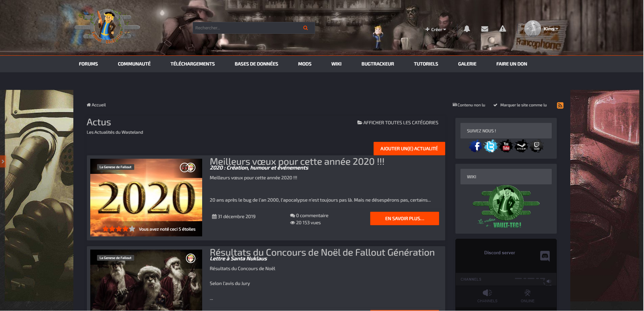Open the Bugtrackeur menu item
Viewport: 644px width, 311px height.
378,64
